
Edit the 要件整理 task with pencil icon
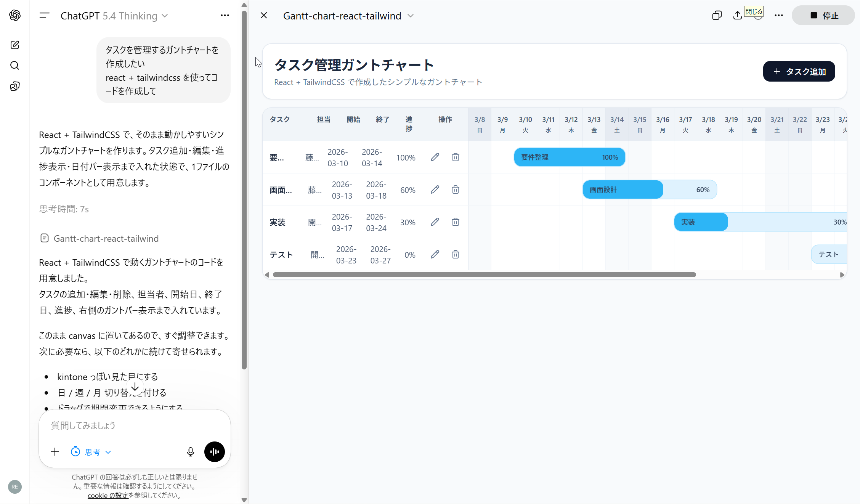point(435,157)
